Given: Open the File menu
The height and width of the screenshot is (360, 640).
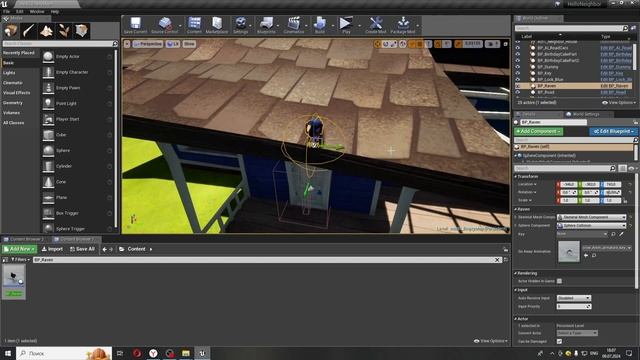Looking at the screenshot, I should [x=6, y=12].
